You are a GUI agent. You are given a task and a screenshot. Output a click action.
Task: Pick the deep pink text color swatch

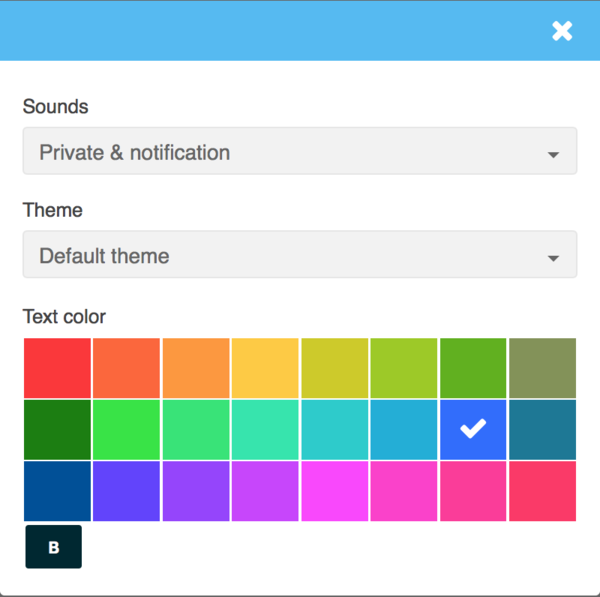[473, 491]
